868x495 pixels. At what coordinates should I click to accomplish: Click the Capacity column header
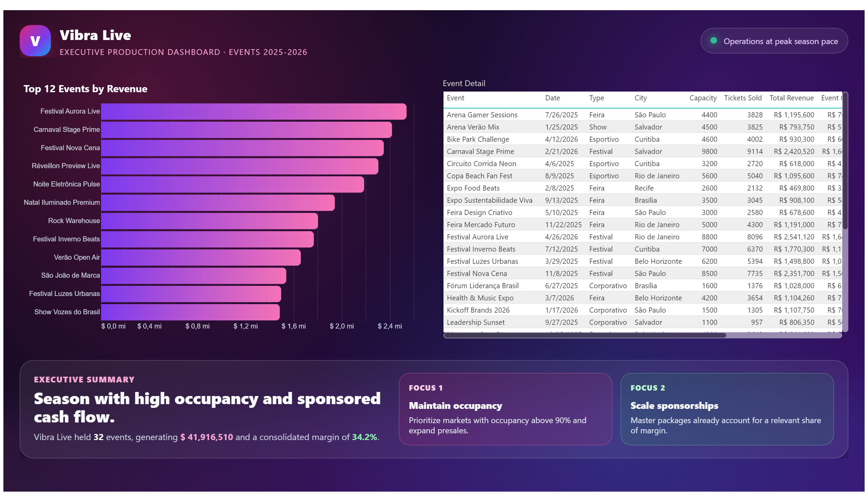[703, 98]
